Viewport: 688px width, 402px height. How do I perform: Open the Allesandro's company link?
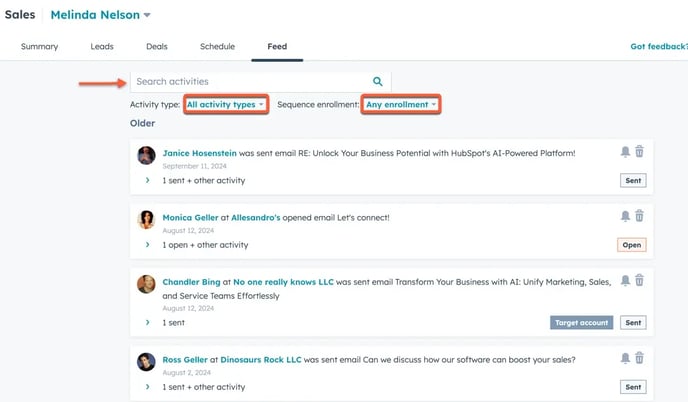tap(255, 218)
